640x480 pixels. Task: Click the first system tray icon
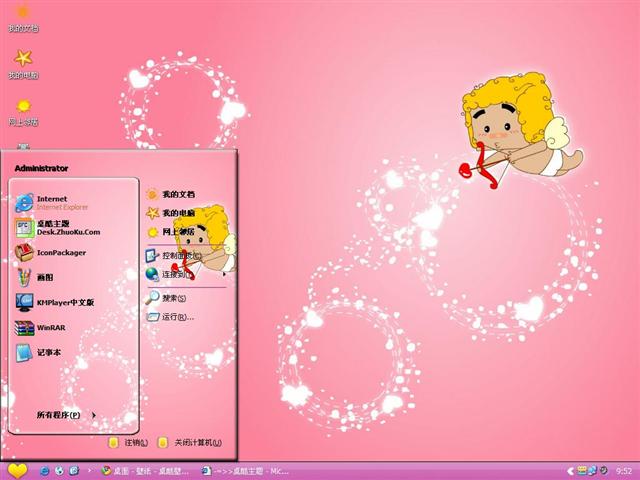582,471
